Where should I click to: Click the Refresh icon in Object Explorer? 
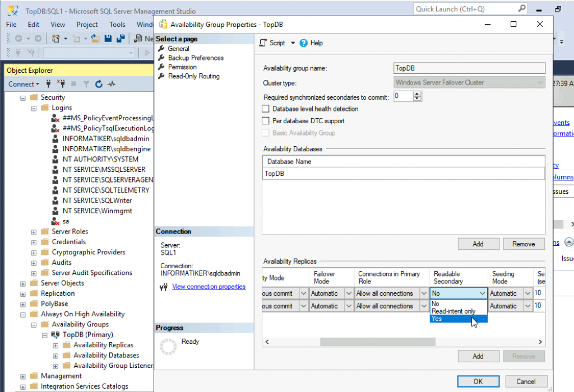pyautogui.click(x=99, y=84)
